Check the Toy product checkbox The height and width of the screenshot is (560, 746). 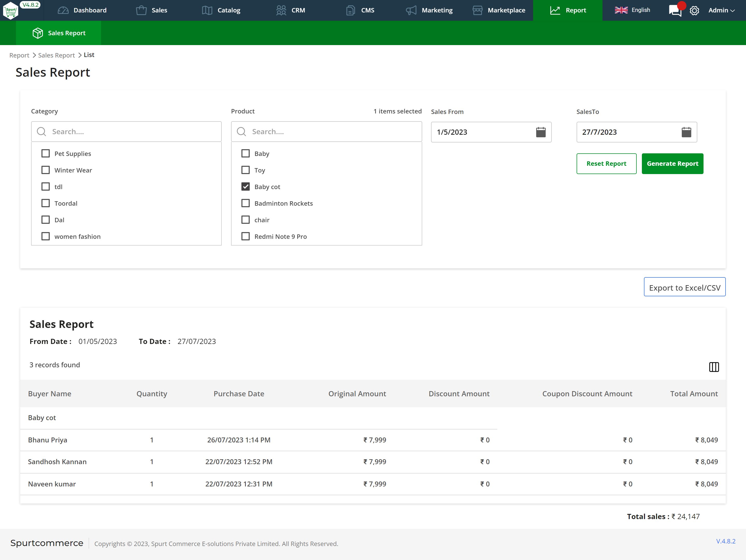pyautogui.click(x=246, y=170)
